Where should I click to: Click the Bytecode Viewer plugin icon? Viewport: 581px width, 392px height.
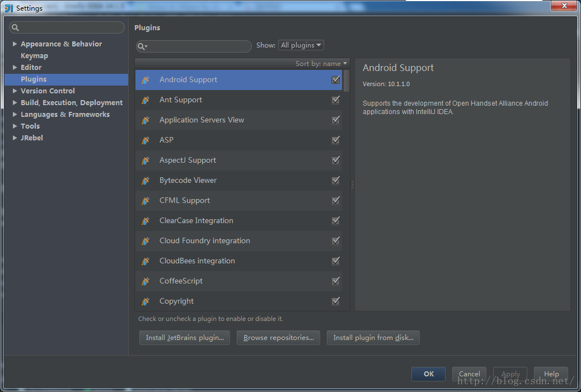point(146,181)
